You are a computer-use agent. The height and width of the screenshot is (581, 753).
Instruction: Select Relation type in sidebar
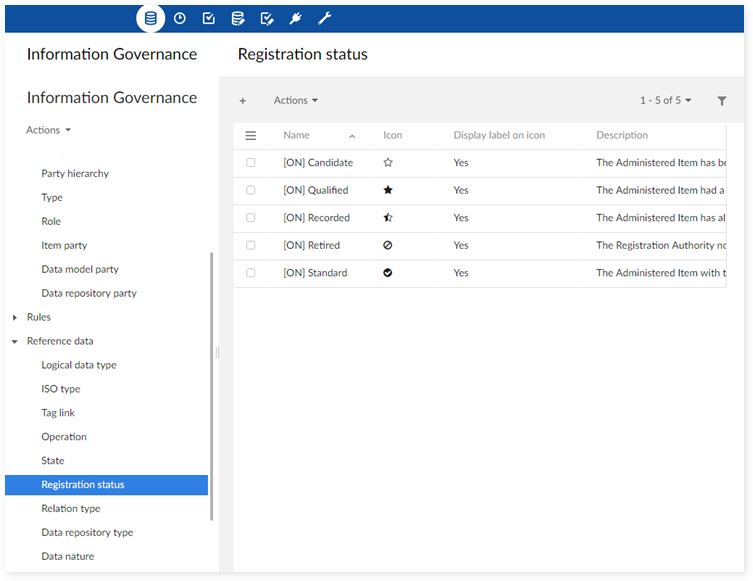coord(70,509)
